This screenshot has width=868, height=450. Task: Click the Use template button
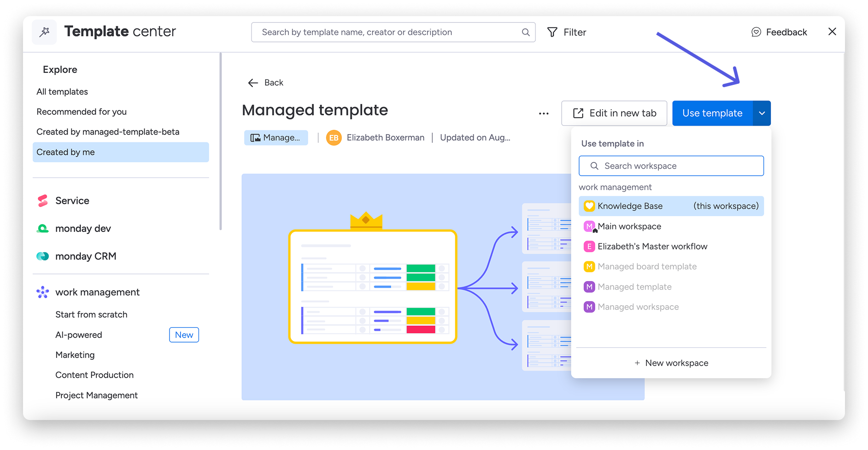[712, 113]
